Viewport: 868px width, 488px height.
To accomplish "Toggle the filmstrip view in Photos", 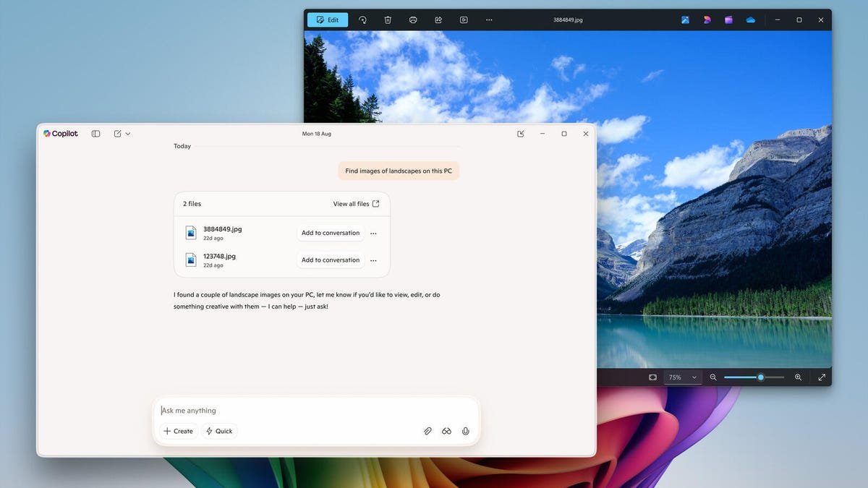I will pyautogui.click(x=652, y=377).
